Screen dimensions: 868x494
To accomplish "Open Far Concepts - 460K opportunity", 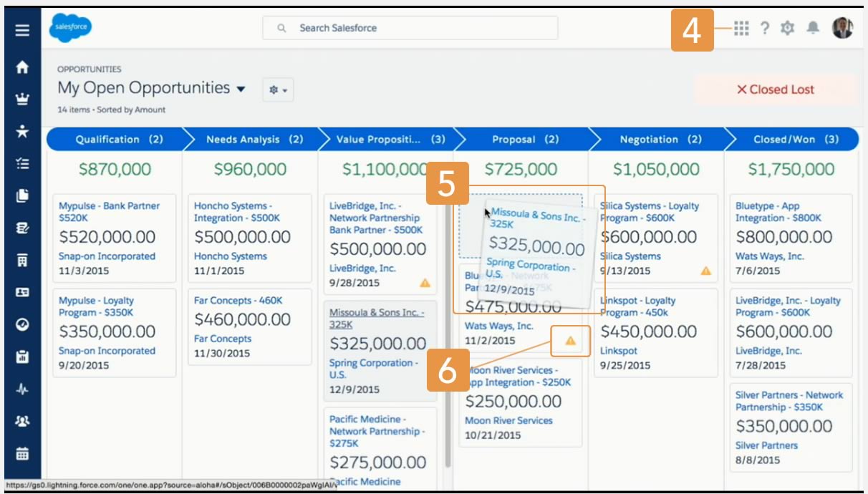I will click(x=238, y=301).
